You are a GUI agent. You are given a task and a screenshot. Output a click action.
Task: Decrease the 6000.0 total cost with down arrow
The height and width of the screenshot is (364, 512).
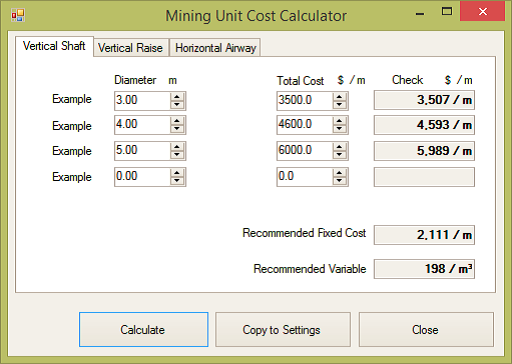coord(339,155)
